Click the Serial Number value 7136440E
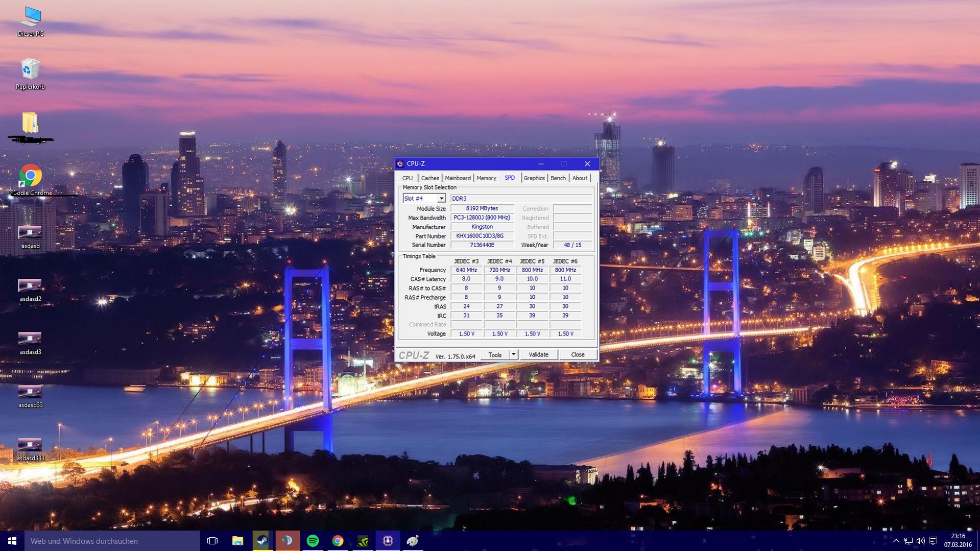The height and width of the screenshot is (551, 980). coord(482,245)
